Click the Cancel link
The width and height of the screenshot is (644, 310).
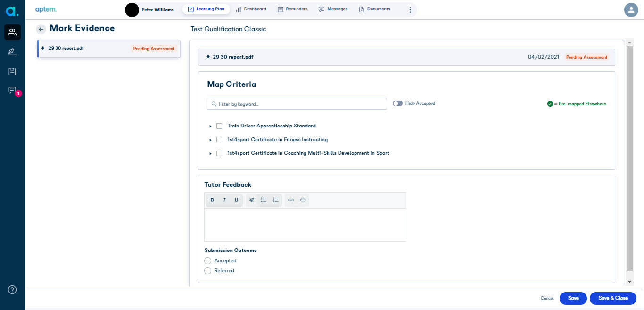547,298
